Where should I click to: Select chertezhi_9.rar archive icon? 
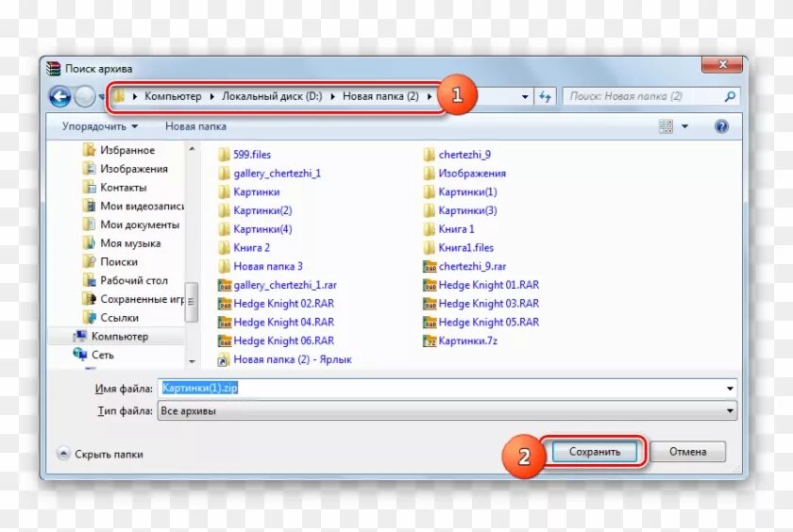click(x=430, y=266)
